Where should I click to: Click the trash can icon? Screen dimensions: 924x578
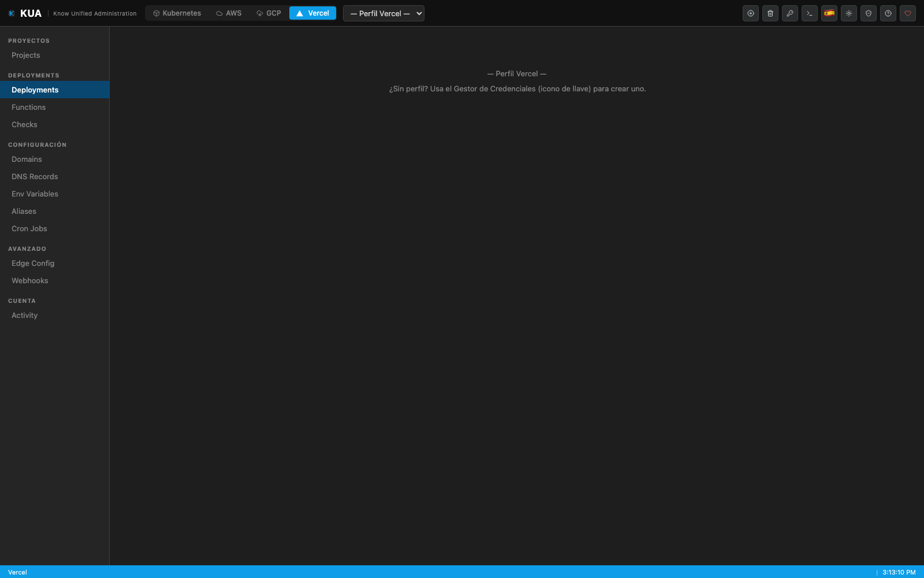[770, 13]
